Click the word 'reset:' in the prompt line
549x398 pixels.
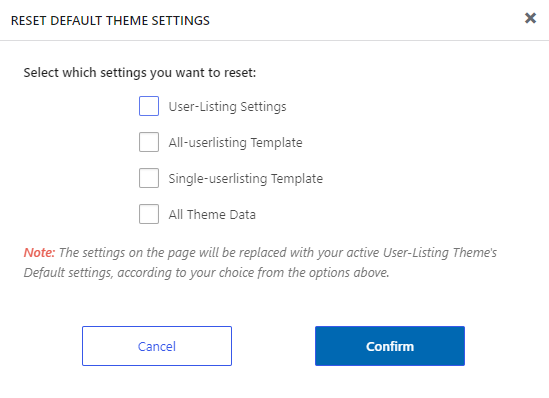pyautogui.click(x=240, y=73)
